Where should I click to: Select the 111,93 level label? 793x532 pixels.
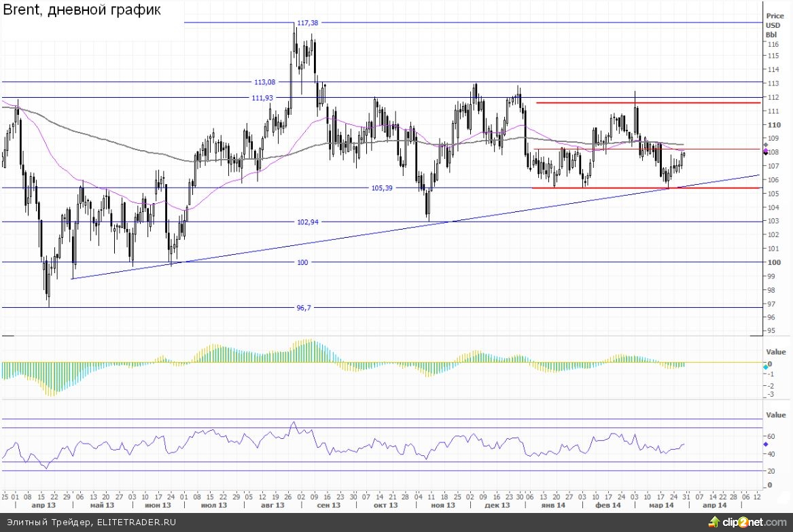262,98
